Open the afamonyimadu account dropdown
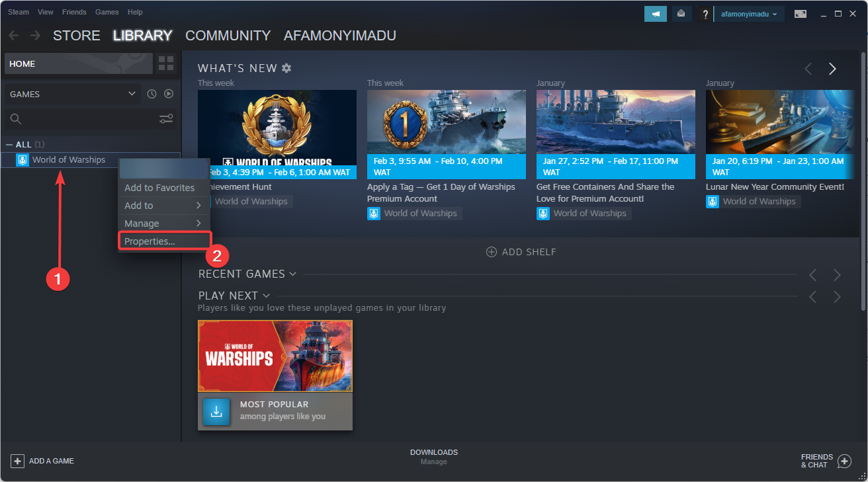868x482 pixels. click(749, 14)
